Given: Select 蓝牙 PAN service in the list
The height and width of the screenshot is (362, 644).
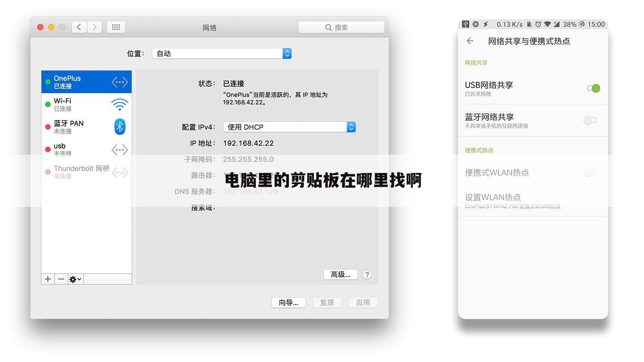Looking at the screenshot, I should point(86,127).
